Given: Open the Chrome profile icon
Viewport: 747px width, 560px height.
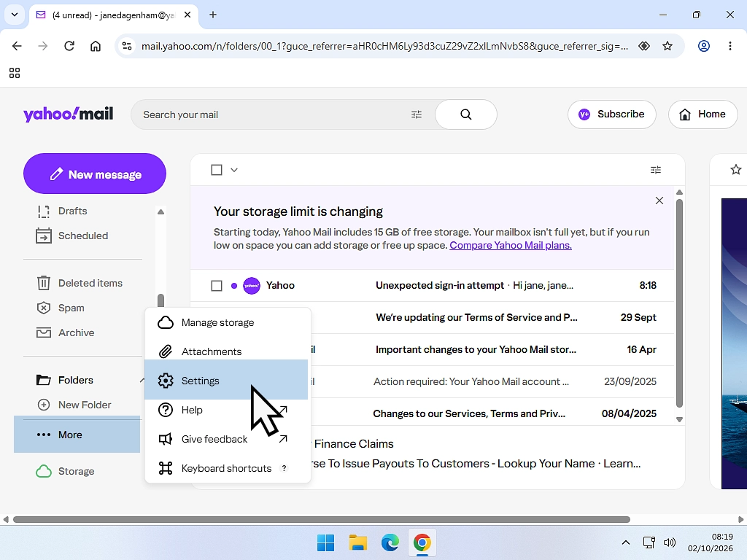Looking at the screenshot, I should (704, 46).
